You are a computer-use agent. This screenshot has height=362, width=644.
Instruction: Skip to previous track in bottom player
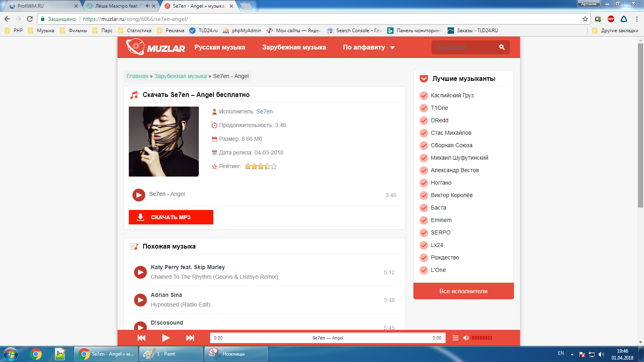click(x=142, y=338)
